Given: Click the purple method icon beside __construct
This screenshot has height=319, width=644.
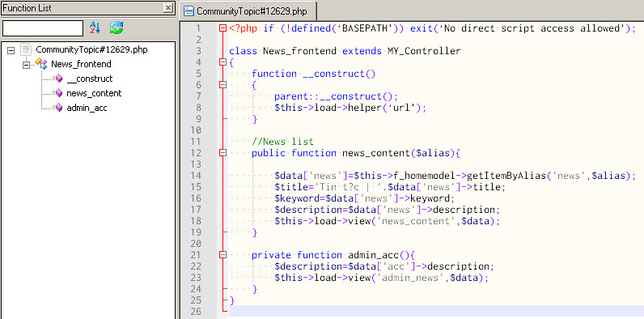Looking at the screenshot, I should click(x=58, y=79).
